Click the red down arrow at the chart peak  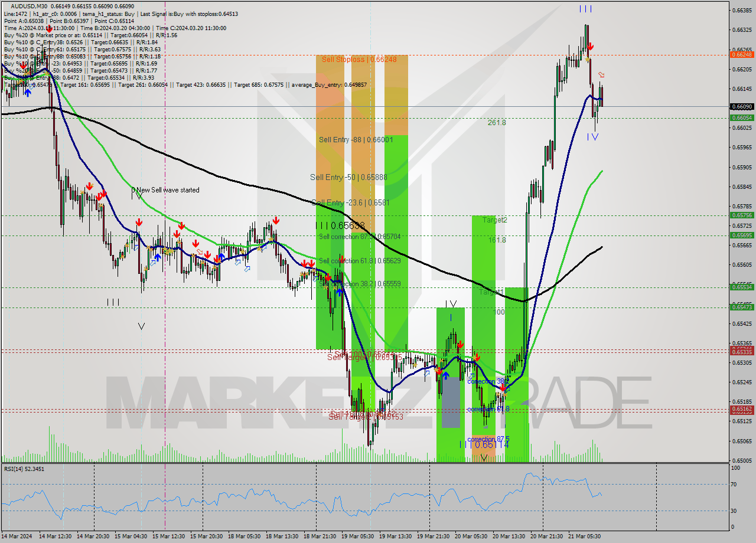tap(590, 46)
